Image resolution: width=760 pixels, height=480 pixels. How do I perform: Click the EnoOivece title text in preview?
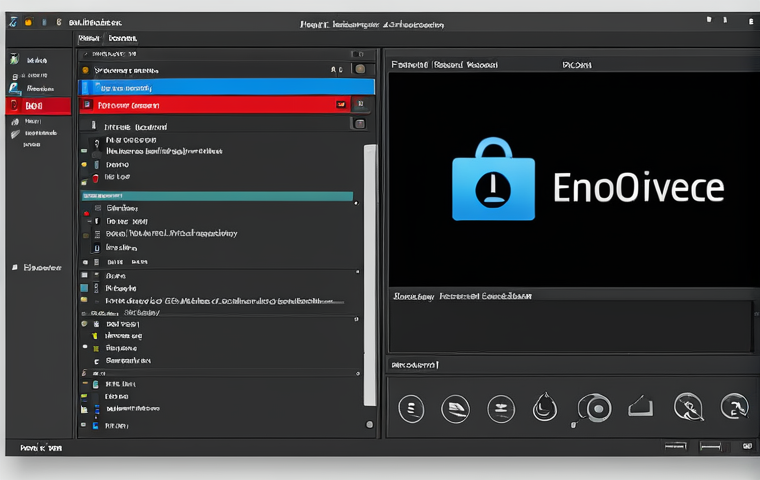click(638, 188)
